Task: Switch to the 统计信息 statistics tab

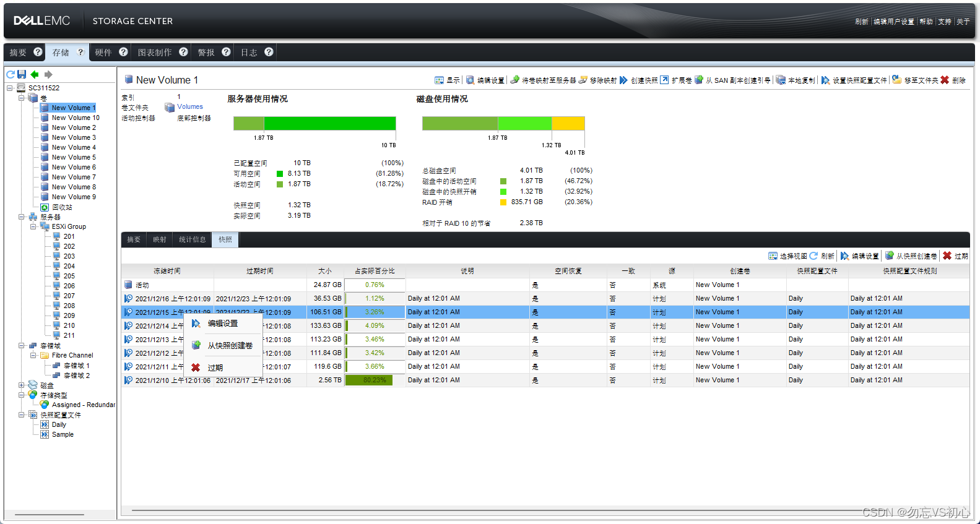Action: (x=192, y=239)
